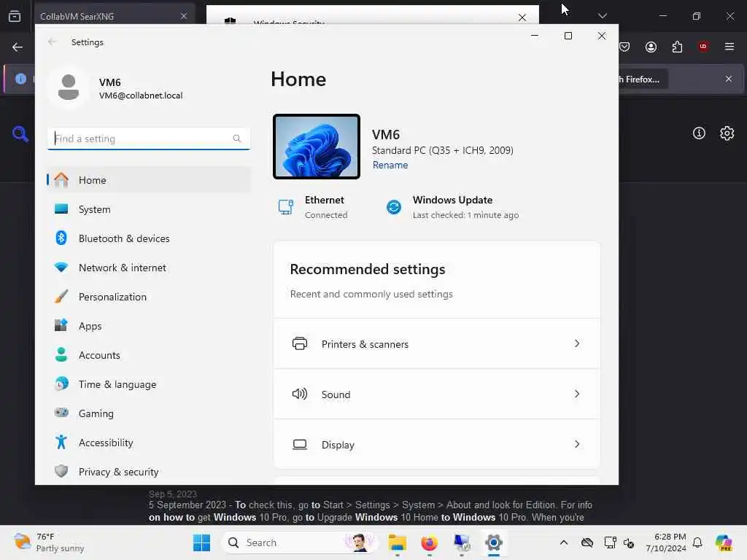
Task: Dismiss the Firefox notification bar
Action: 729,79
